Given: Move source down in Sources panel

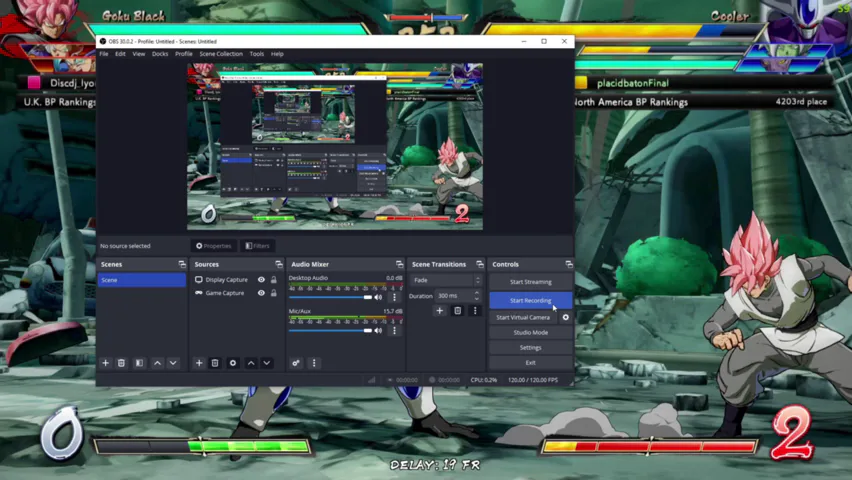Looking at the screenshot, I should (266, 363).
